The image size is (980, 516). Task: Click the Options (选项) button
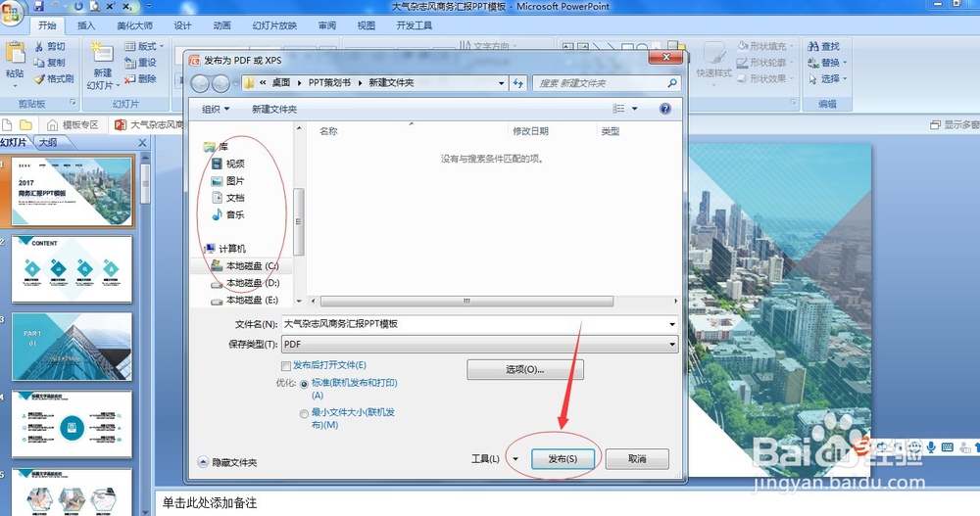click(x=525, y=369)
